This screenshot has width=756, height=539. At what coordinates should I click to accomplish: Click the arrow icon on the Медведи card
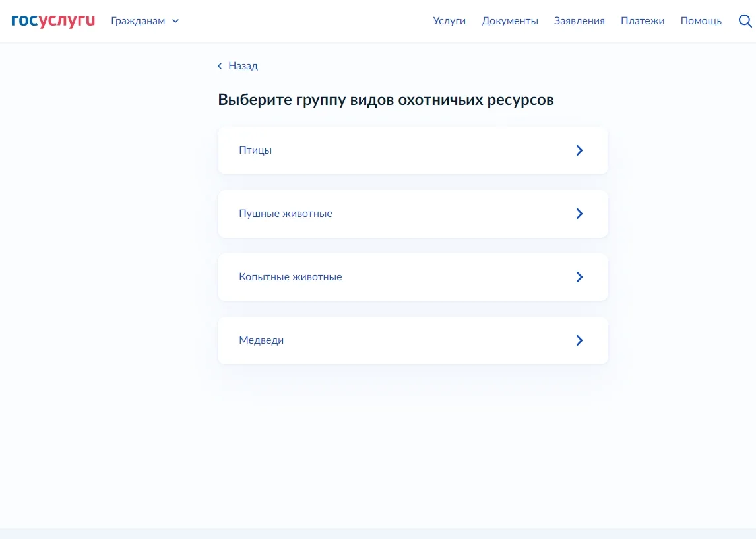click(579, 340)
